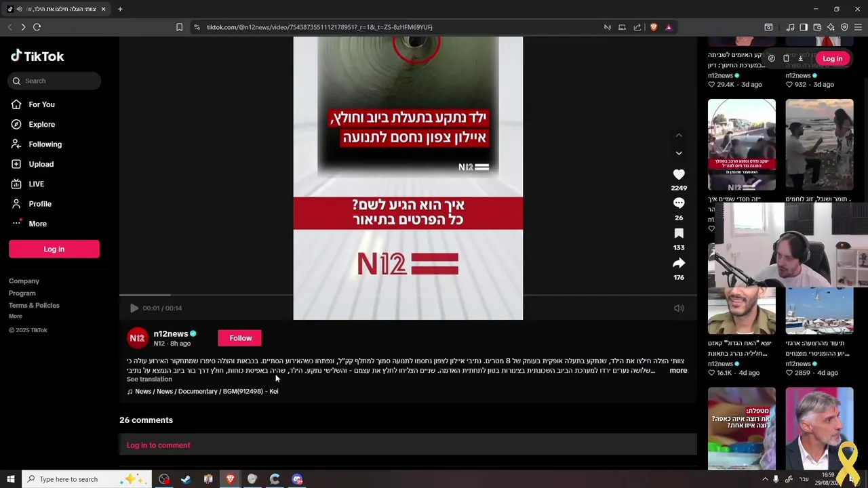
Task: Open the boats flotilla video thumbnail
Action: click(x=819, y=311)
